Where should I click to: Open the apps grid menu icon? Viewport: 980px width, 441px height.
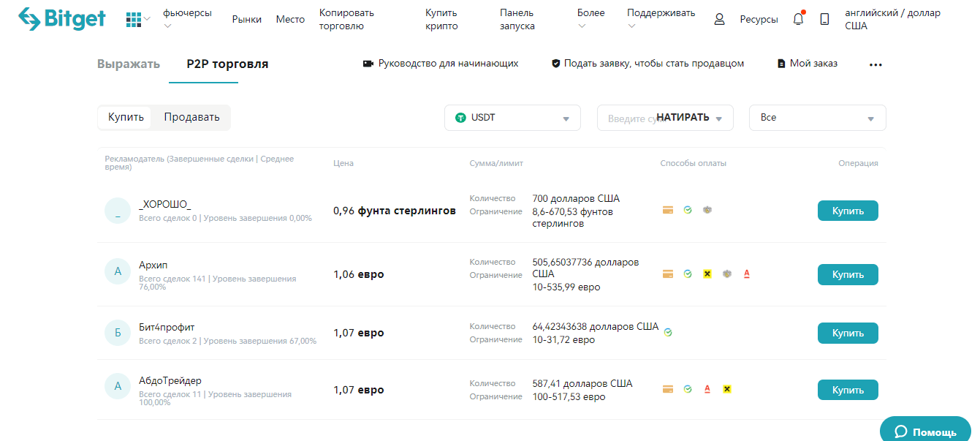[133, 19]
